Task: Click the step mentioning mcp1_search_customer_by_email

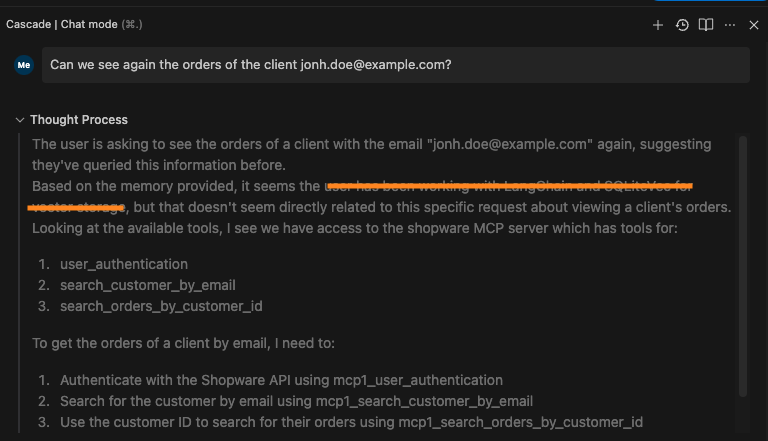Action: (296, 401)
